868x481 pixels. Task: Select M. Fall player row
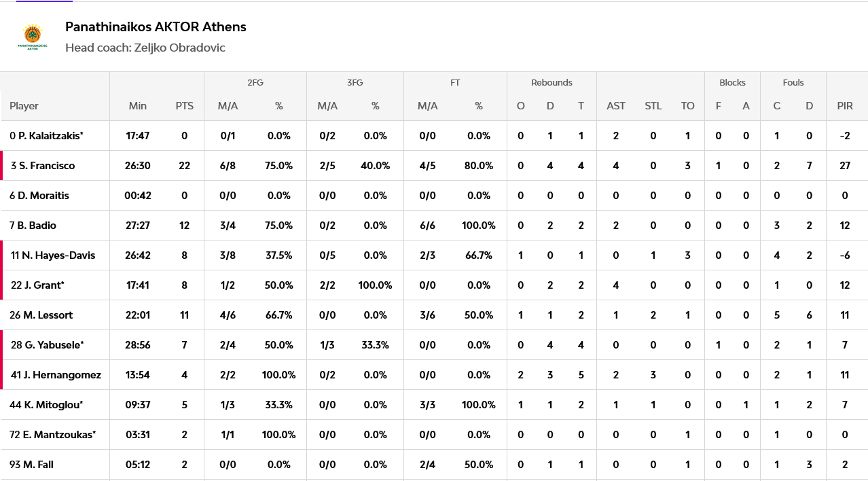434,465
